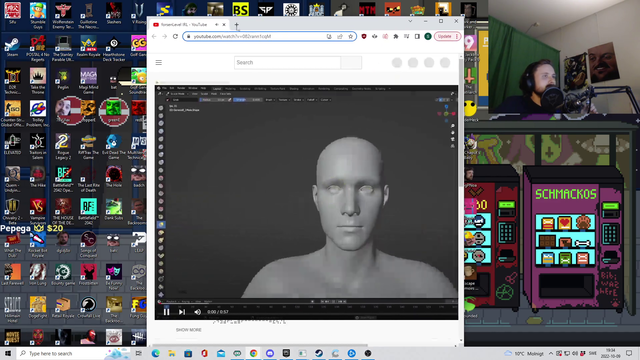Open the Rocket Bot Royale shortcut

[x=38, y=244]
